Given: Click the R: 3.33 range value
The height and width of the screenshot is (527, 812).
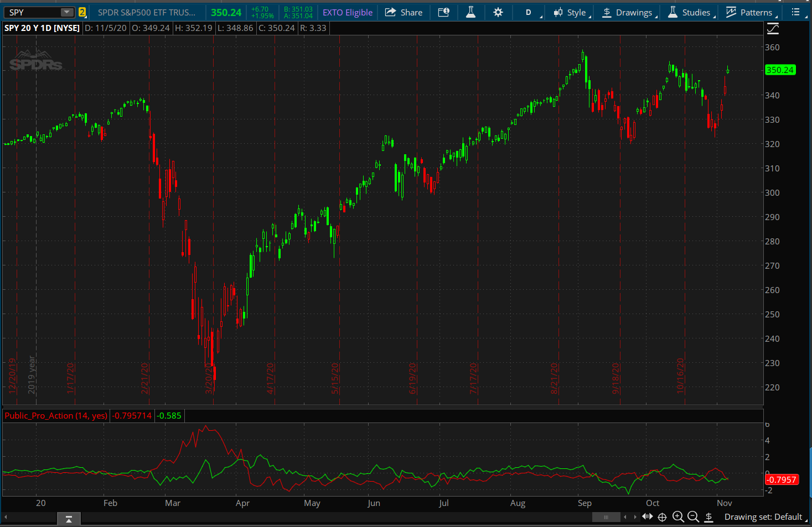Looking at the screenshot, I should click(313, 28).
